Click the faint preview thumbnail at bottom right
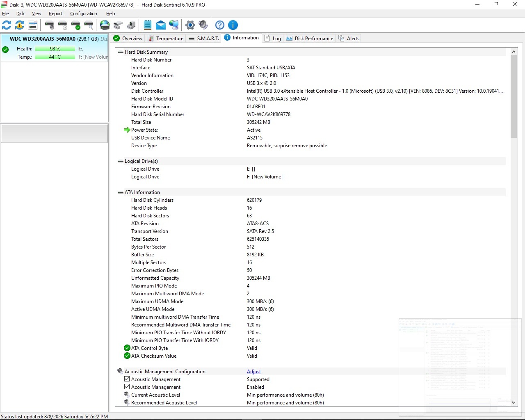Image resolution: width=525 pixels, height=420 pixels. (460, 367)
